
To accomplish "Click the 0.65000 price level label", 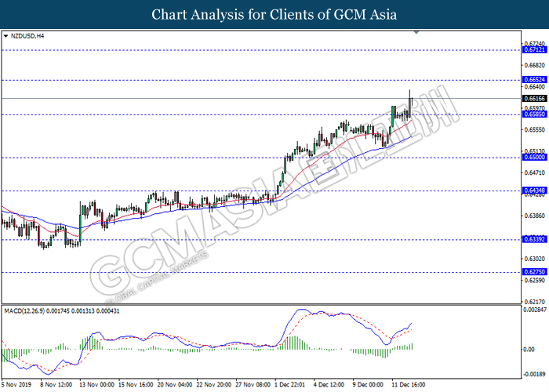I will [534, 157].
